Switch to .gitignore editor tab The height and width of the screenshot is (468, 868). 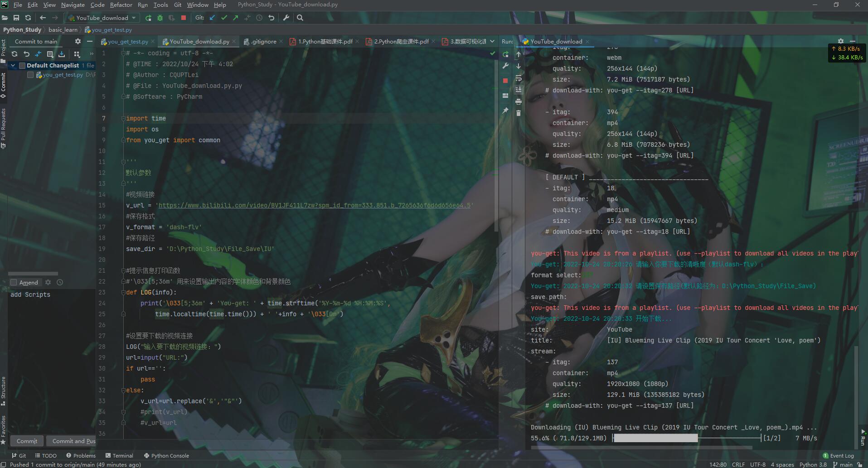click(x=264, y=41)
